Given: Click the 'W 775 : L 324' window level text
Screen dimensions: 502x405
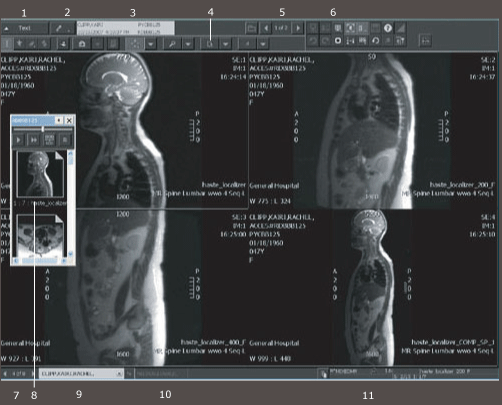Looking at the screenshot, I should point(270,201).
